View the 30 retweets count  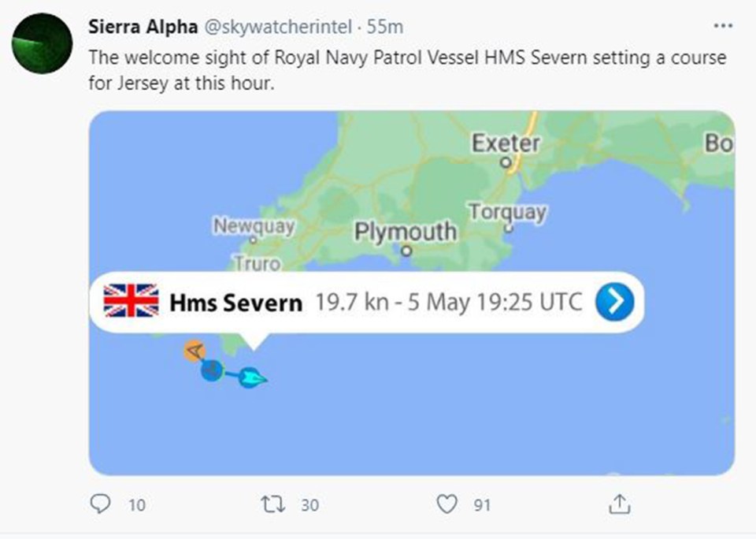pyautogui.click(x=310, y=505)
